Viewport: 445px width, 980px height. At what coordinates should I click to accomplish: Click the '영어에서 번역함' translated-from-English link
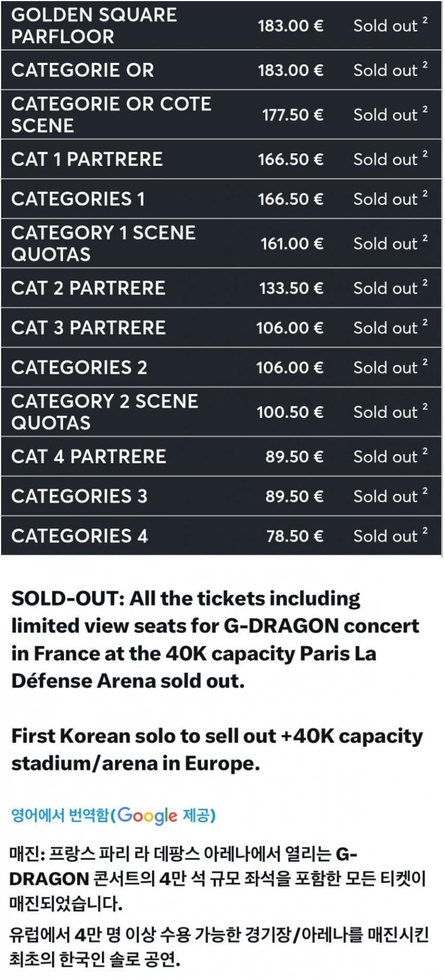[60, 815]
